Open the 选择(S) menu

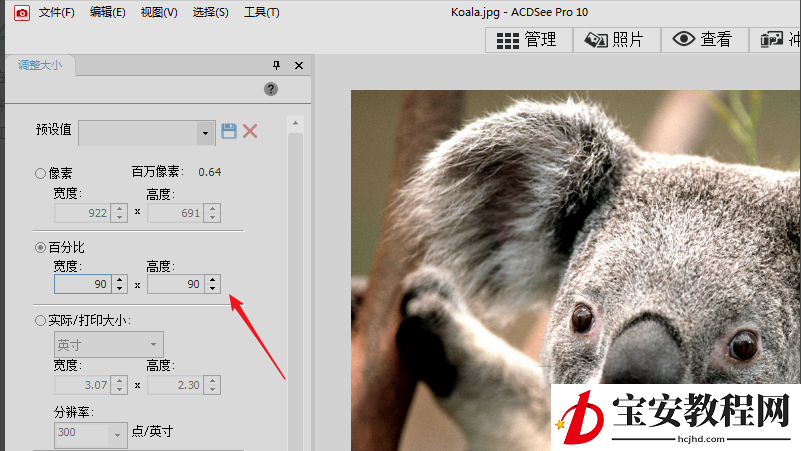[210, 12]
